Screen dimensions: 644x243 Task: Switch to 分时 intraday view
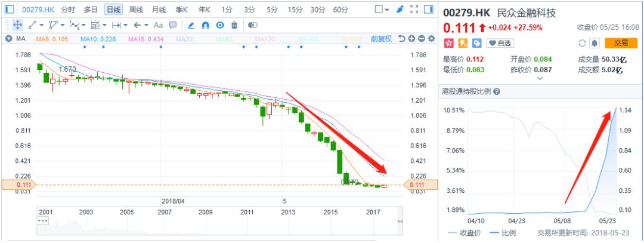click(x=68, y=10)
